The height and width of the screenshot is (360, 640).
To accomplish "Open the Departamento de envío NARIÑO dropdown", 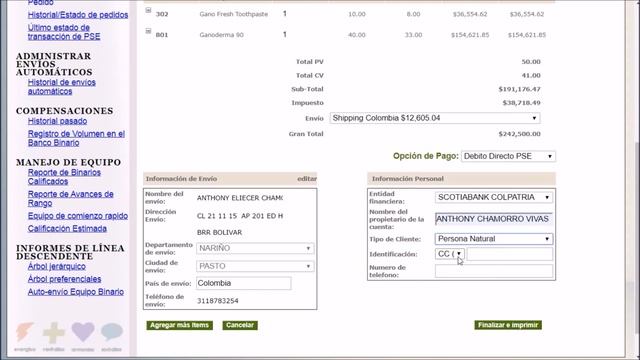I will pos(255,248).
